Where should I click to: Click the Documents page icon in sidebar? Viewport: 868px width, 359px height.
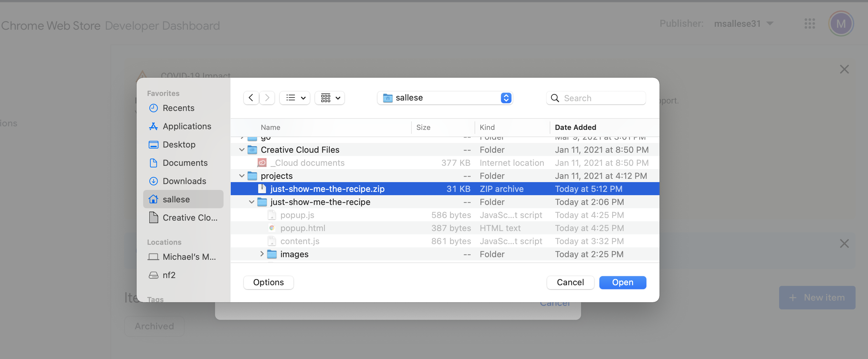(153, 163)
